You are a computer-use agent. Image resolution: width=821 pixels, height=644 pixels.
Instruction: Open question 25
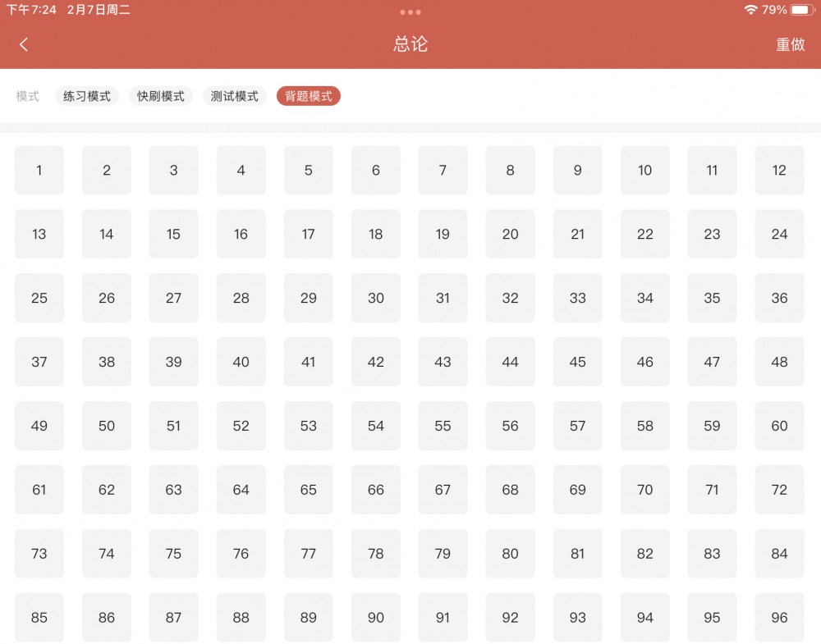click(x=39, y=298)
